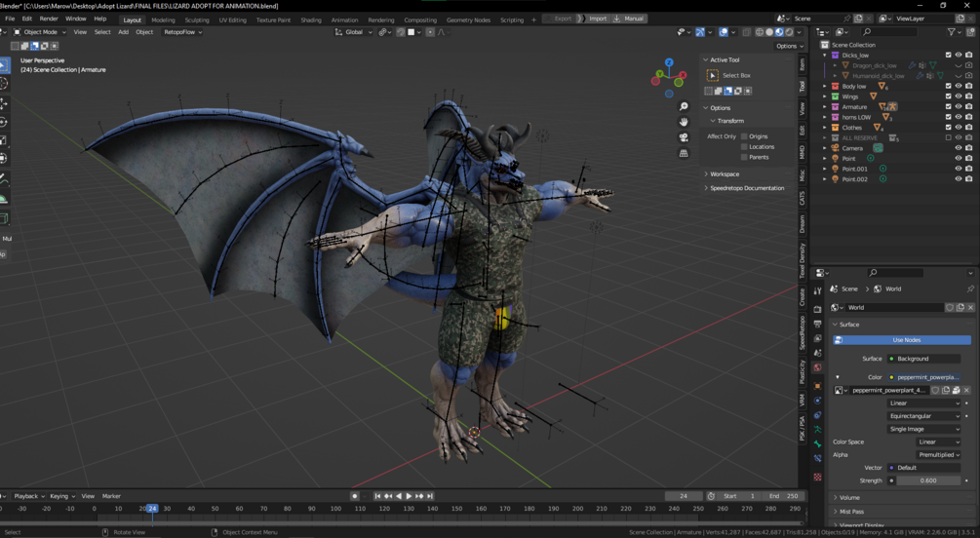Viewport: 980px width, 538px height.
Task: Expand the Body low collection in the outliner
Action: coord(825,87)
